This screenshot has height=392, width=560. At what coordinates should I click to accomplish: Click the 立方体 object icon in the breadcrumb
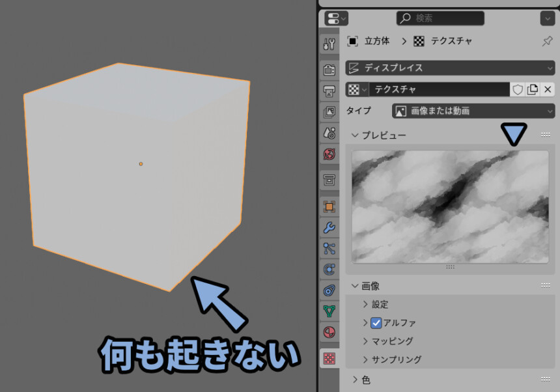pyautogui.click(x=352, y=41)
